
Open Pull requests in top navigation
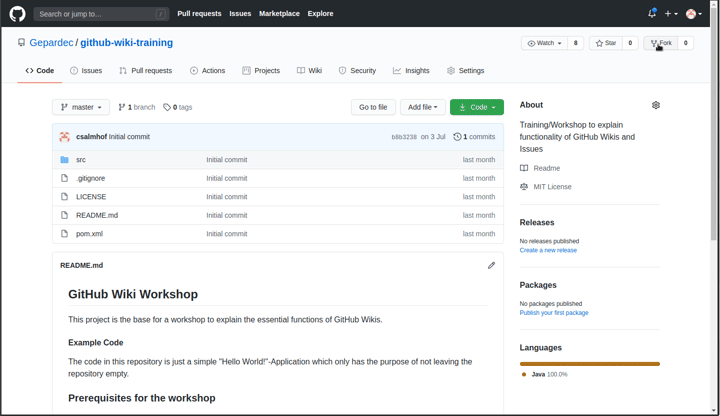pos(199,14)
